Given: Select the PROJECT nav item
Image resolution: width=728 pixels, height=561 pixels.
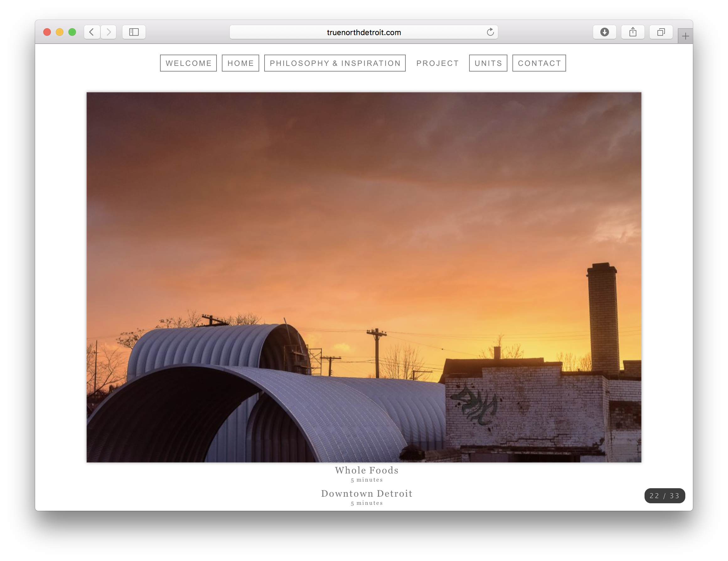Looking at the screenshot, I should click(x=437, y=63).
